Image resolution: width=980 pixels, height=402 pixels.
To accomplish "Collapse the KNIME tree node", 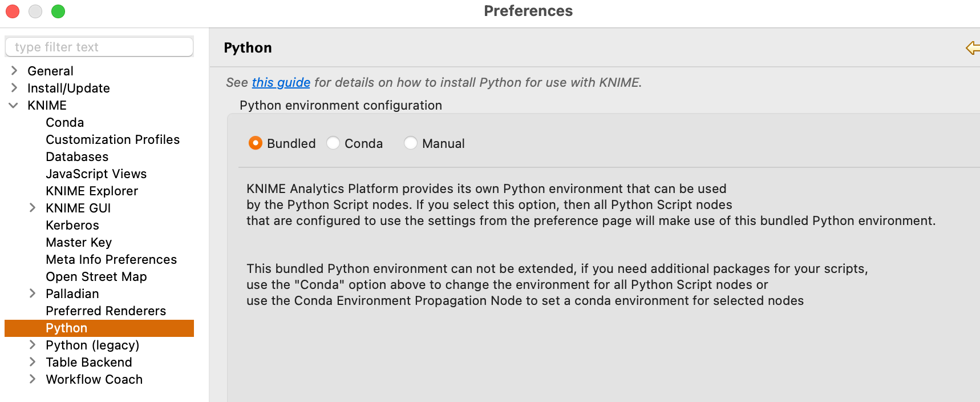I will (x=14, y=105).
